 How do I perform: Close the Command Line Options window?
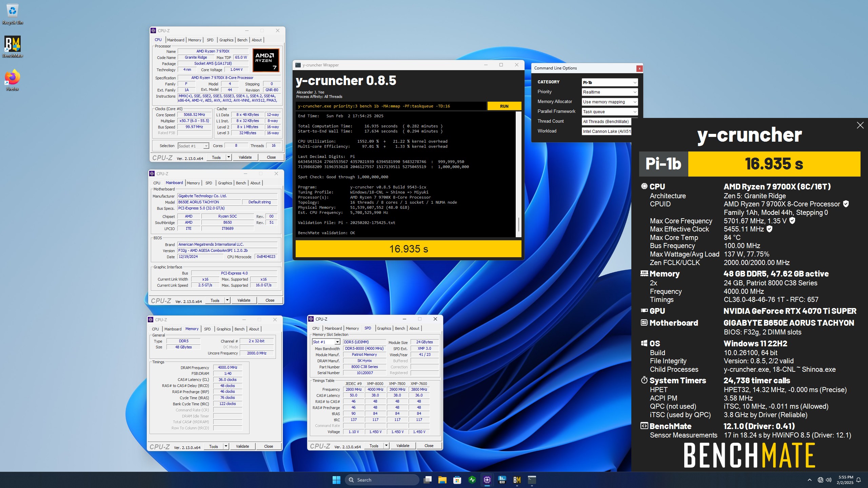pos(639,68)
